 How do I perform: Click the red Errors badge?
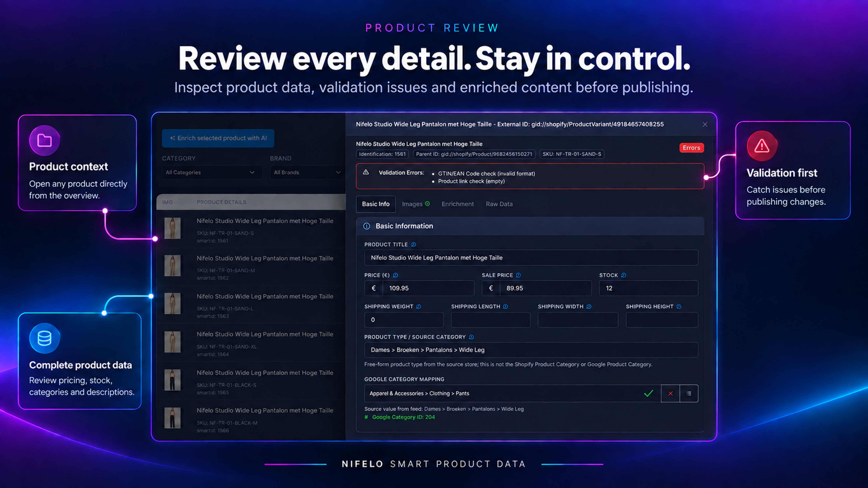(x=691, y=148)
